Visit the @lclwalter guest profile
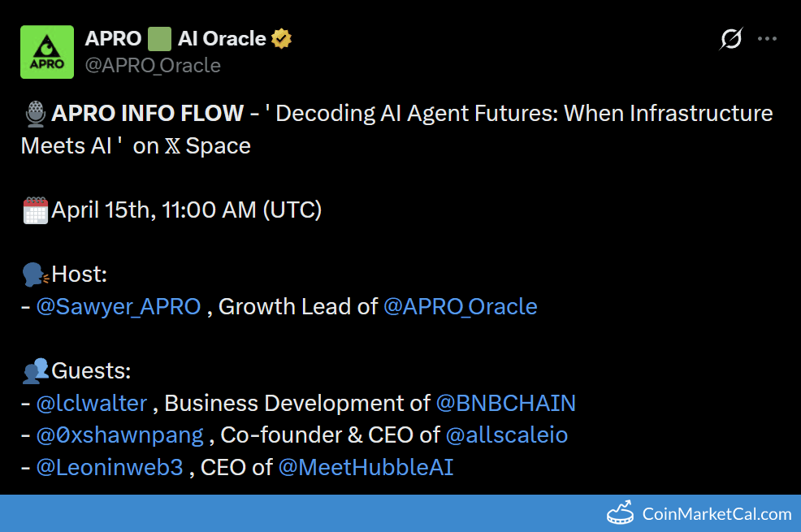801x532 pixels. [x=92, y=403]
